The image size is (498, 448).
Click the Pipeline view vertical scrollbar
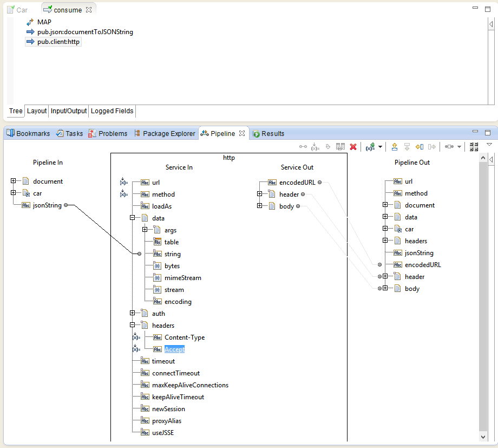pos(482,298)
